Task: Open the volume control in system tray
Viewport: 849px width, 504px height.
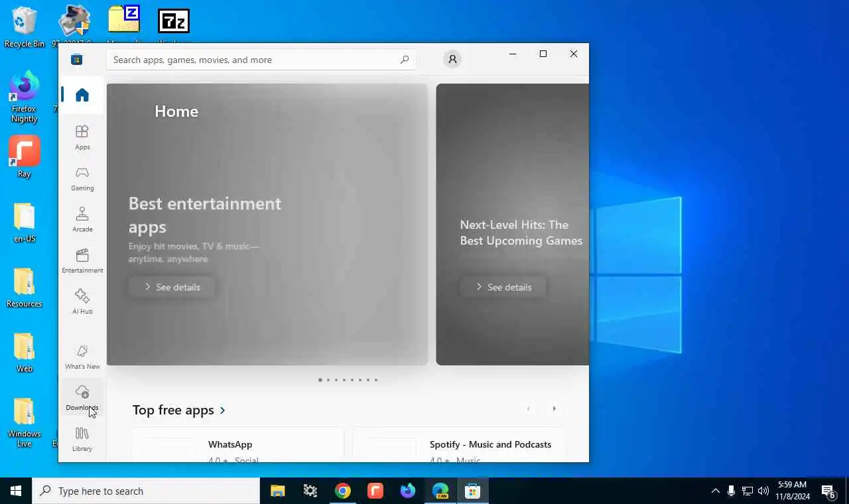Action: (763, 491)
